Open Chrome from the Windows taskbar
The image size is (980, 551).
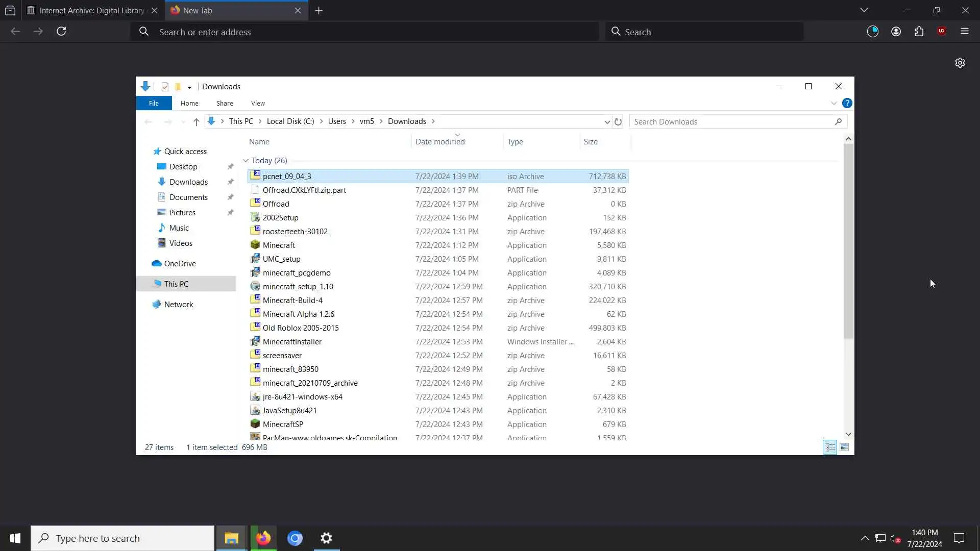295,538
